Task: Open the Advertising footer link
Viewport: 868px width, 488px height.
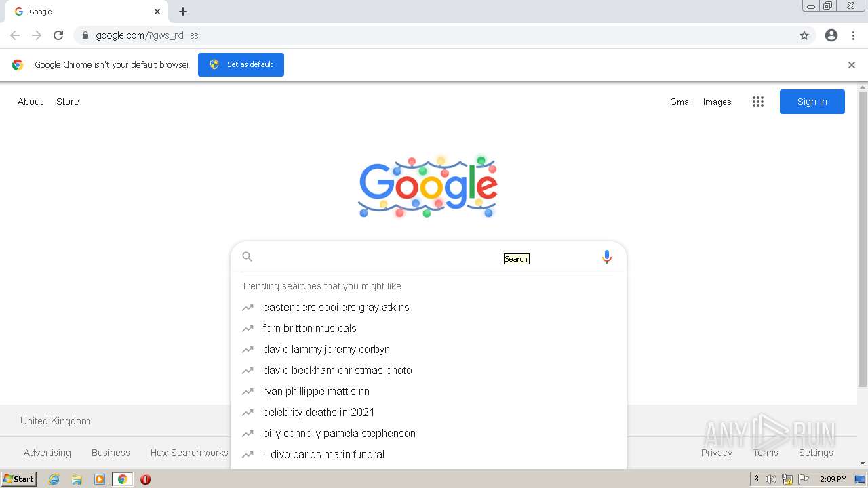Action: click(x=47, y=453)
